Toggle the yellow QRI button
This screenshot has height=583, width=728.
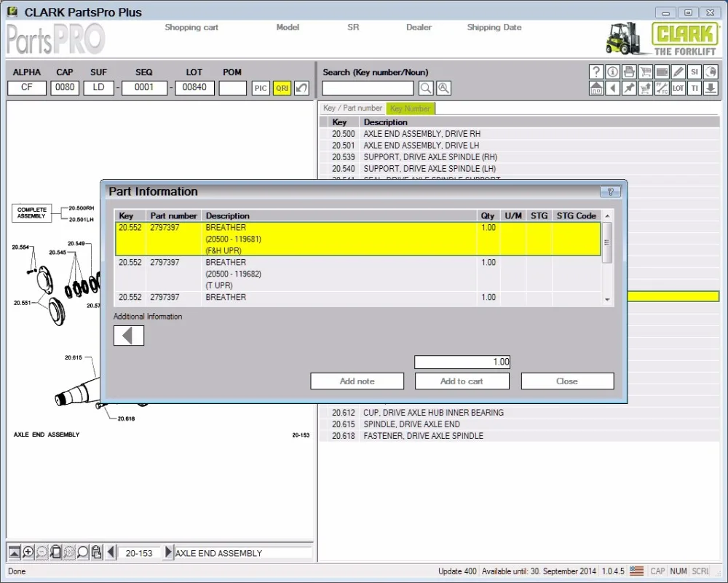[282, 88]
